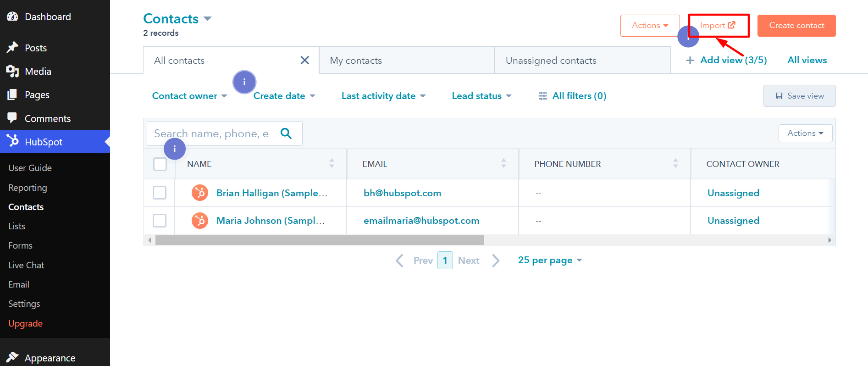
Task: Go to previous page chevron arrow
Action: pos(400,261)
